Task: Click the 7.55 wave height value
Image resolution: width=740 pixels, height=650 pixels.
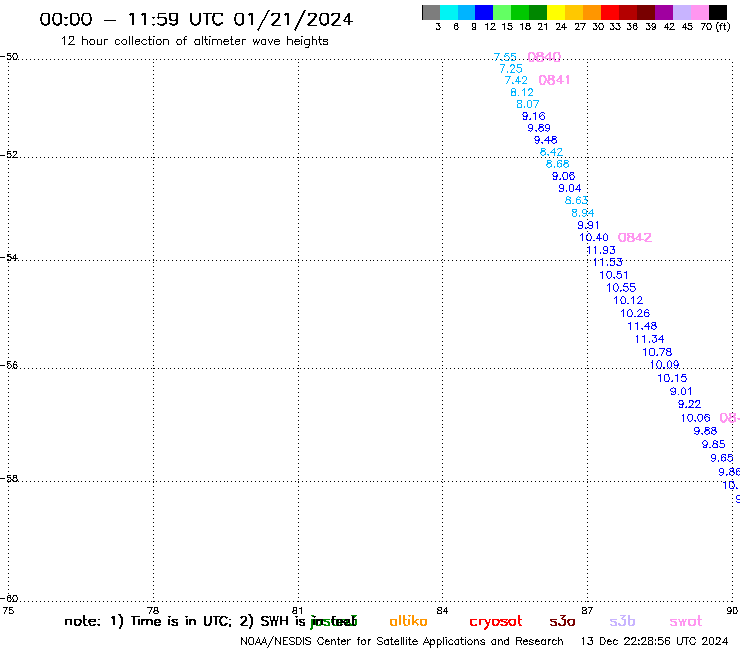Action: coord(505,57)
